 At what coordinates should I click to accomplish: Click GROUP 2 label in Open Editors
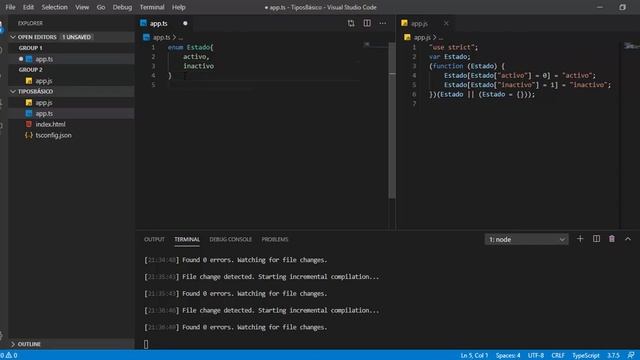[x=31, y=70]
